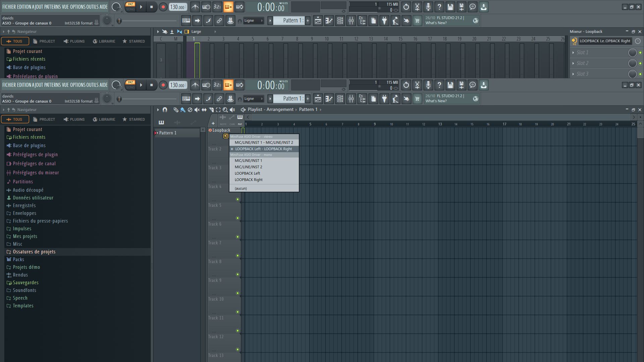
Task: Open the Packs folder in the browser
Action: (18, 259)
